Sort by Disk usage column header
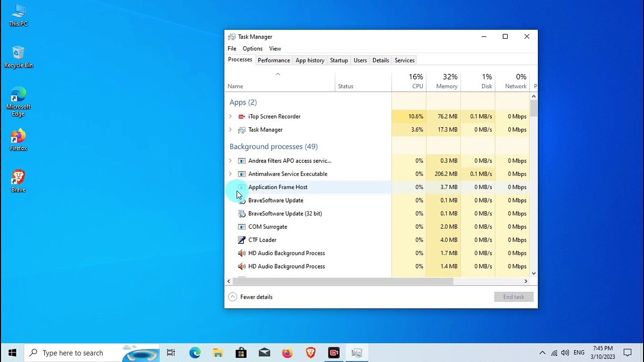The width and height of the screenshot is (644, 362). pyautogui.click(x=478, y=81)
